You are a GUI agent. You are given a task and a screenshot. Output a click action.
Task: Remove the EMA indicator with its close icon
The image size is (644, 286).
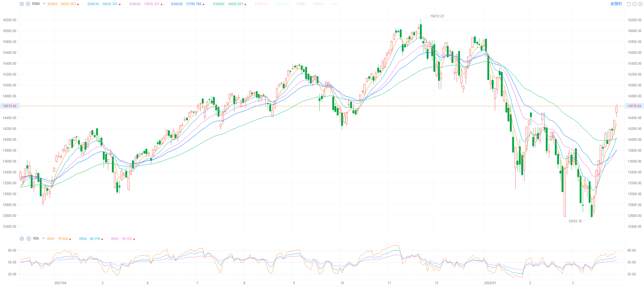(x=28, y=4)
